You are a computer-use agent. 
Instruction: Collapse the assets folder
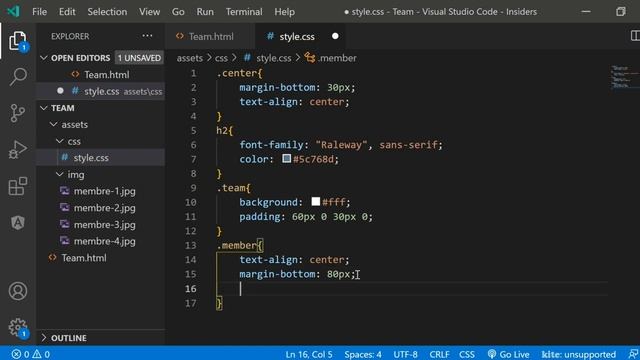53,124
